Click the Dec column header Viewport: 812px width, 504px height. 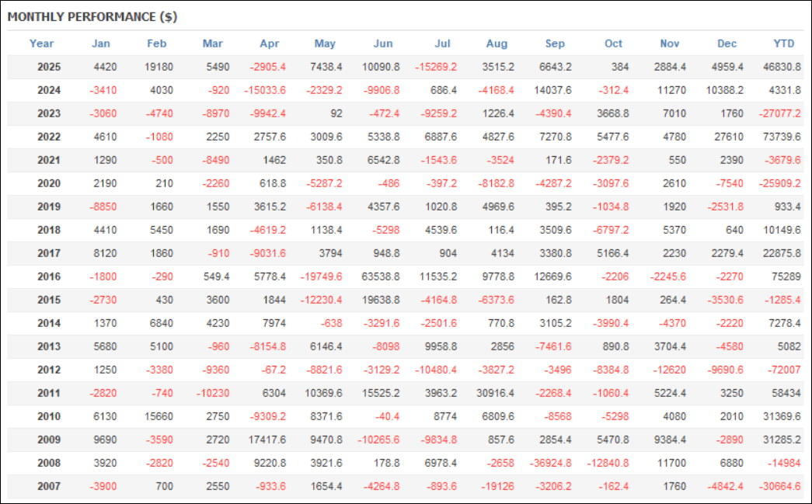tap(727, 43)
